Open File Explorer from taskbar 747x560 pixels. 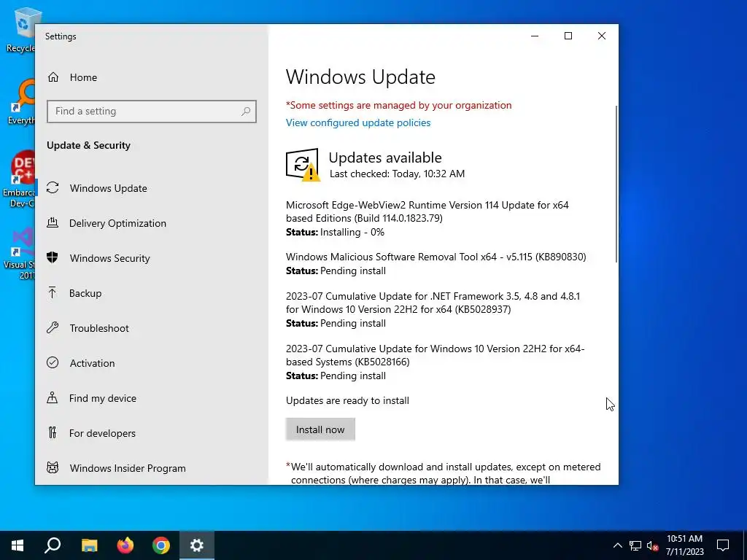(89, 545)
